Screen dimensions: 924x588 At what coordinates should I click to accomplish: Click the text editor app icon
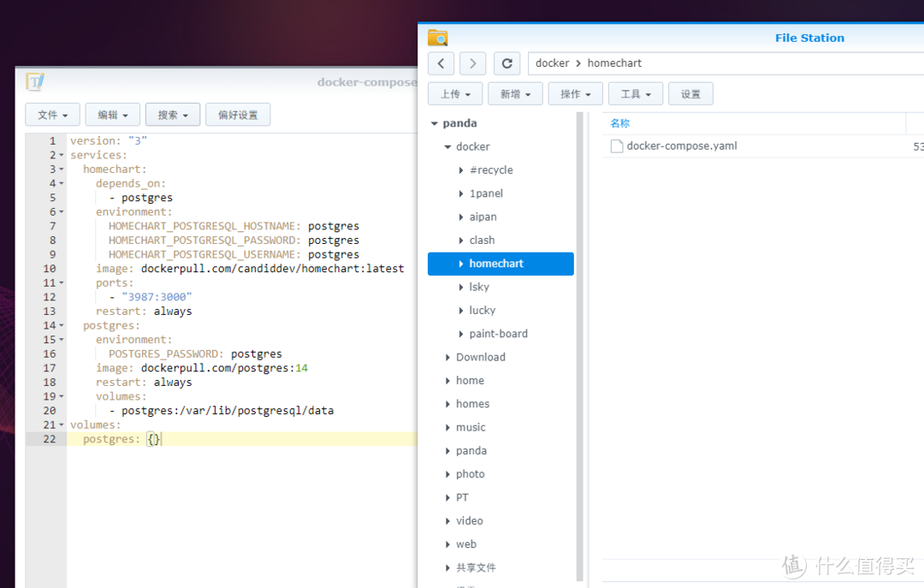coord(35,82)
